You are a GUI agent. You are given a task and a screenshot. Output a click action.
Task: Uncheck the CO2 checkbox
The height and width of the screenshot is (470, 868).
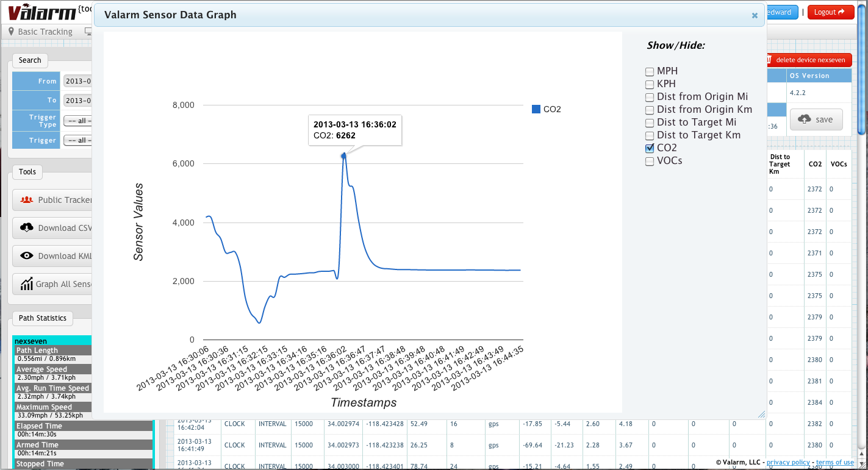[649, 148]
